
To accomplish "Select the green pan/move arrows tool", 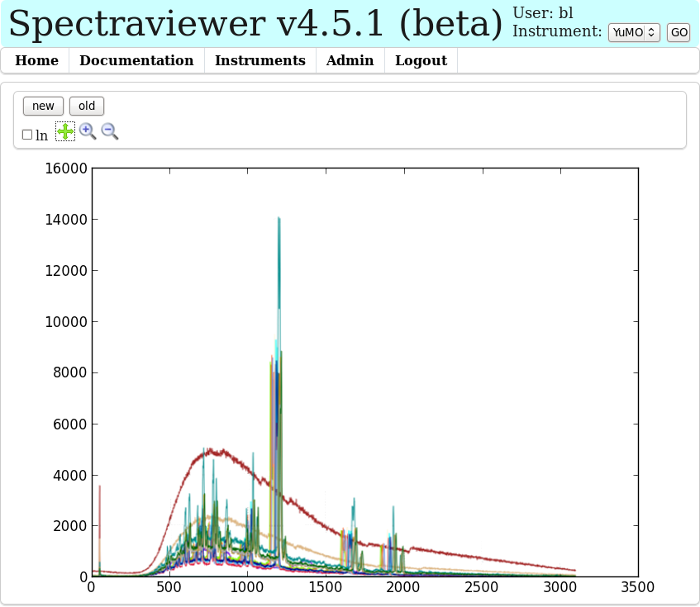I will click(x=65, y=131).
